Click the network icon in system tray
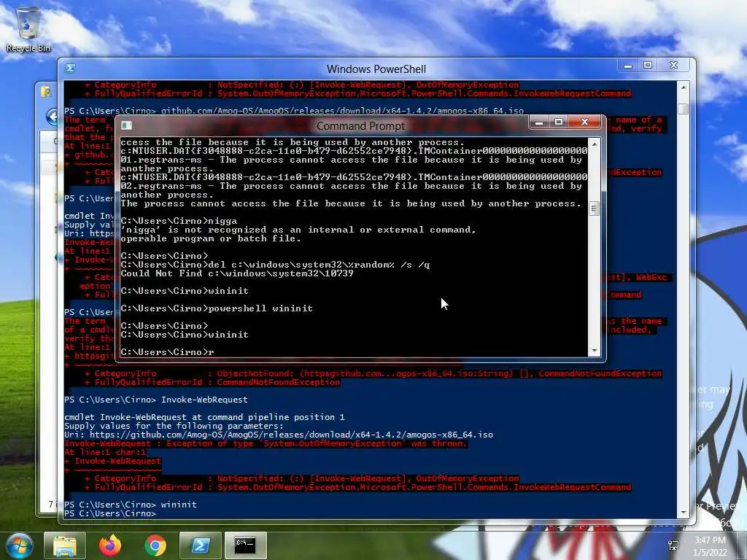The height and width of the screenshot is (560, 747). coord(673,545)
